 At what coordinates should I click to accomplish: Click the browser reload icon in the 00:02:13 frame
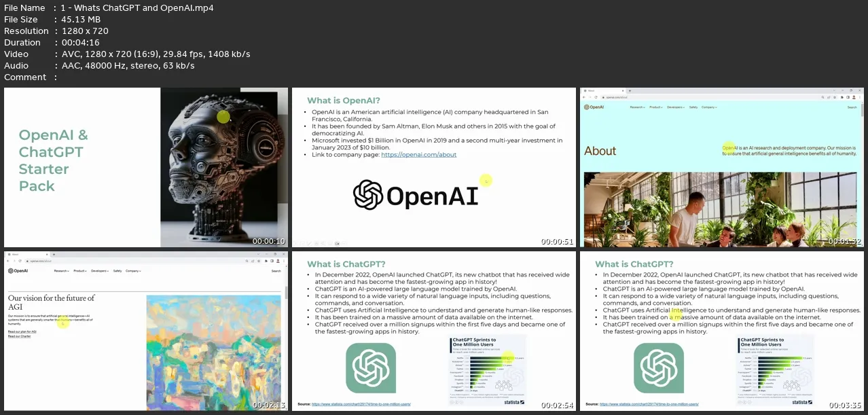[20, 261]
